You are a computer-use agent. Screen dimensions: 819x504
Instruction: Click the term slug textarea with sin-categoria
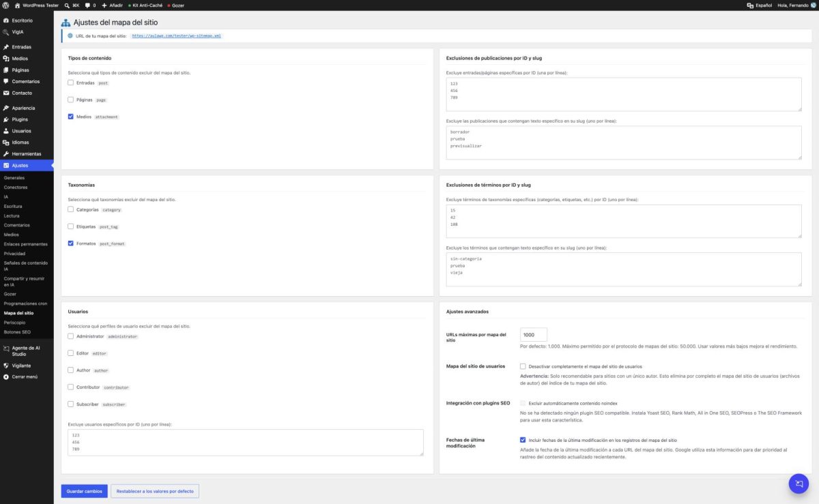(624, 269)
